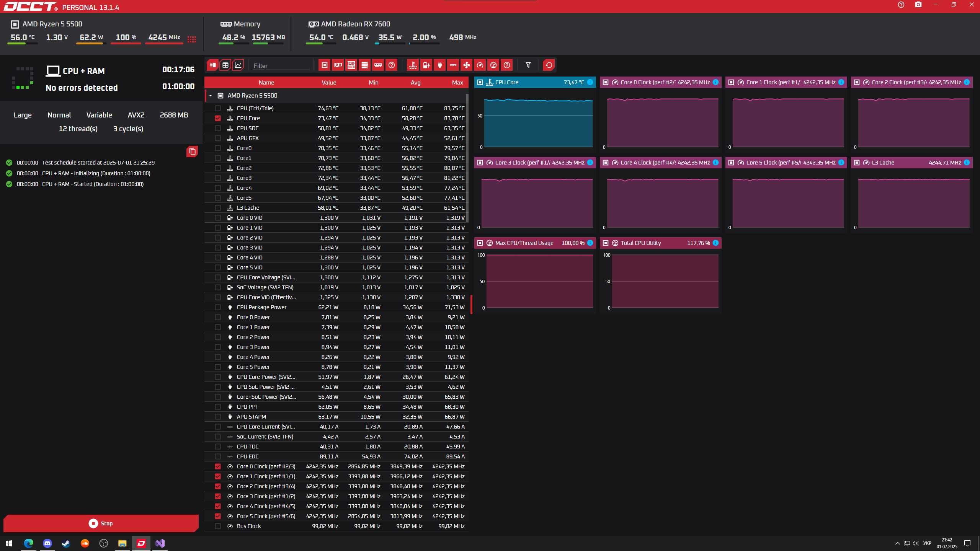Sort the sensor table by Max column
The image size is (980, 551).
pos(457,83)
